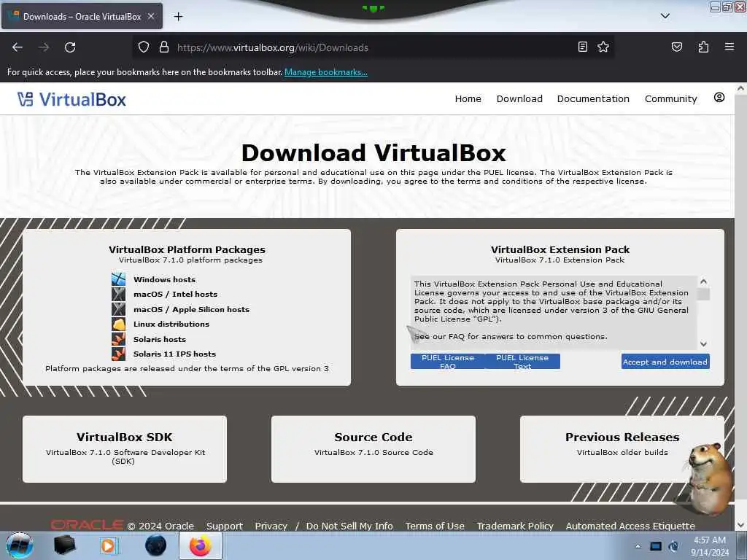Click the PUEL License FAQ button
Screen dimensions: 747x560
coord(448,362)
